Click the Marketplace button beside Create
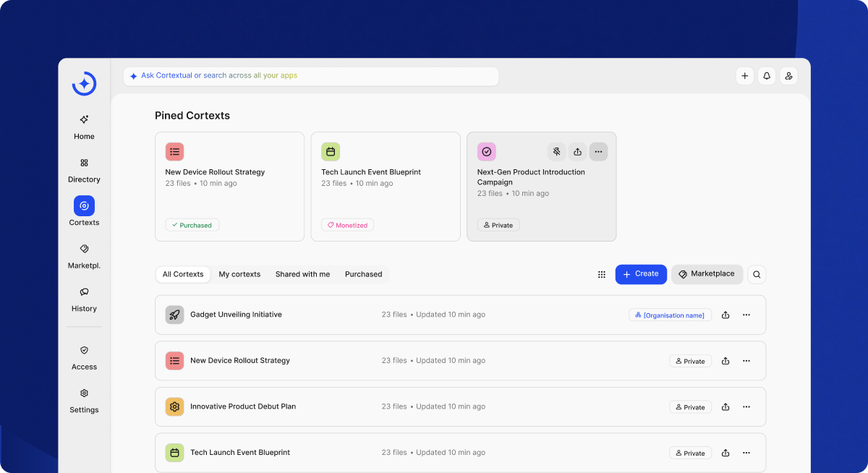This screenshot has height=473, width=868. [x=707, y=275]
